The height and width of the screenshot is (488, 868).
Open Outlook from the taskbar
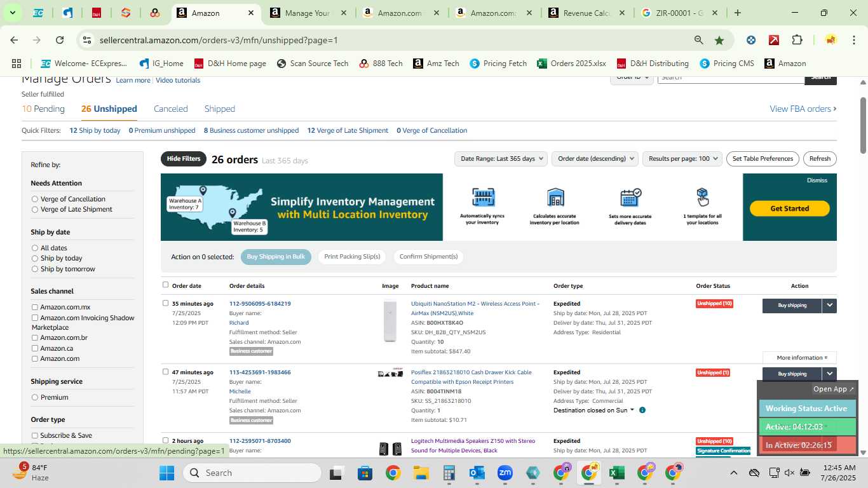[x=477, y=473]
